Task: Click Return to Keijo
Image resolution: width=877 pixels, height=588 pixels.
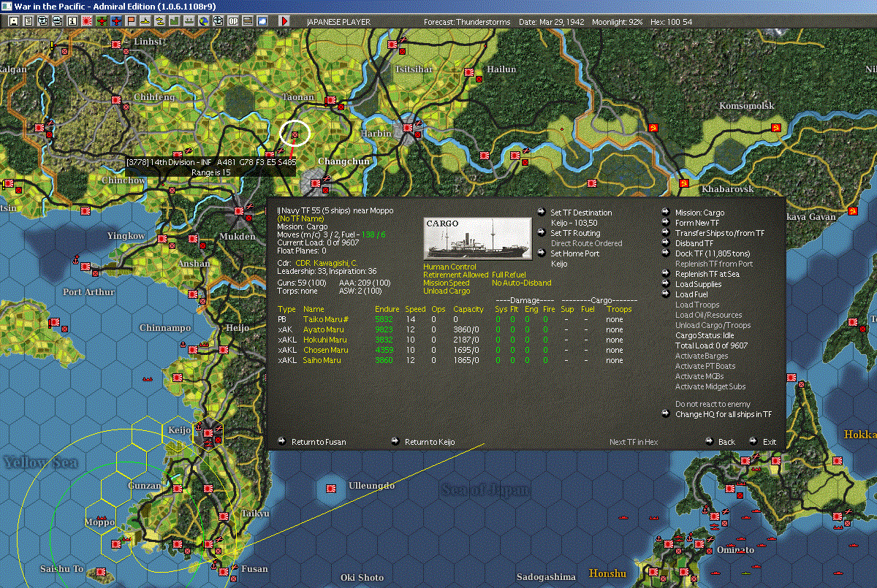Action: (x=430, y=442)
